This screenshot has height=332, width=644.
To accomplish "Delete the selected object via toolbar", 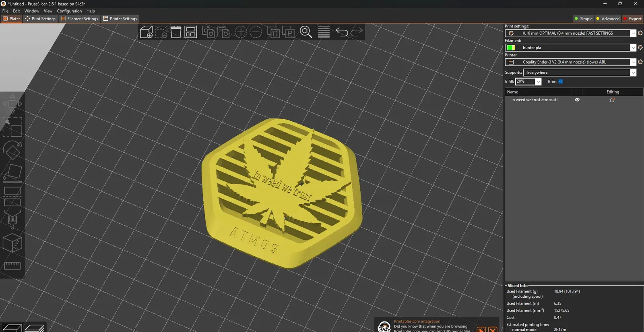I will 161,32.
